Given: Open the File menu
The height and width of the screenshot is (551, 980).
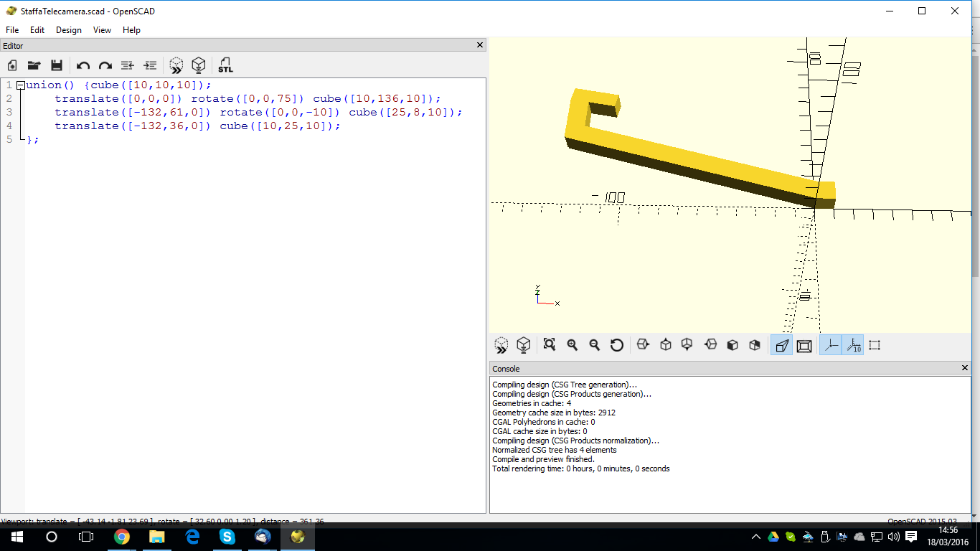Looking at the screenshot, I should [x=12, y=30].
